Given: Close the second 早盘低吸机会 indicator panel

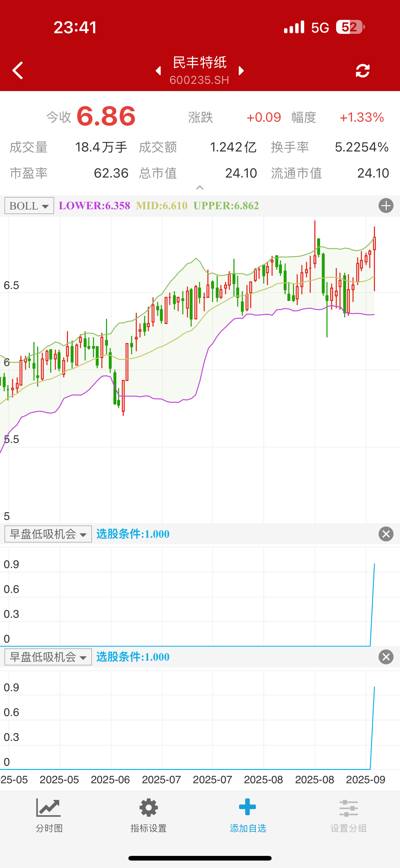Looking at the screenshot, I should [386, 657].
